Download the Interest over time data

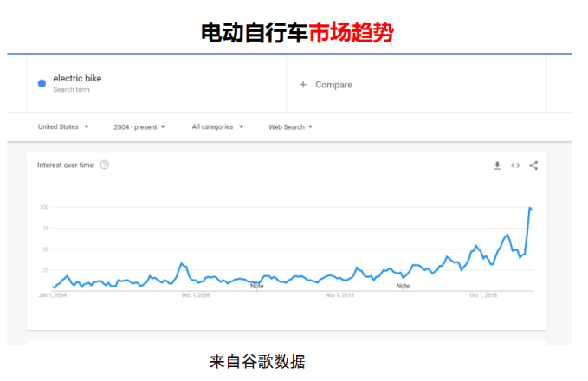[497, 165]
